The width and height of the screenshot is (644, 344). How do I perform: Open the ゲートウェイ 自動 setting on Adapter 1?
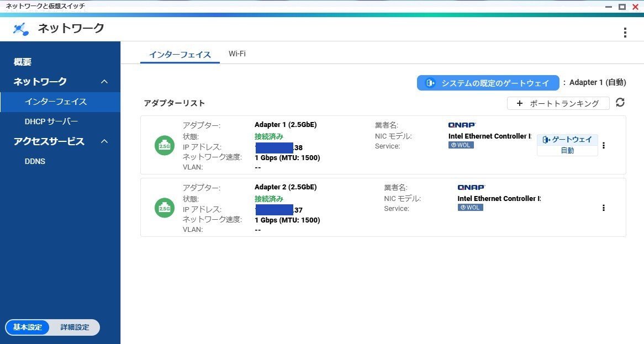pyautogui.click(x=567, y=145)
